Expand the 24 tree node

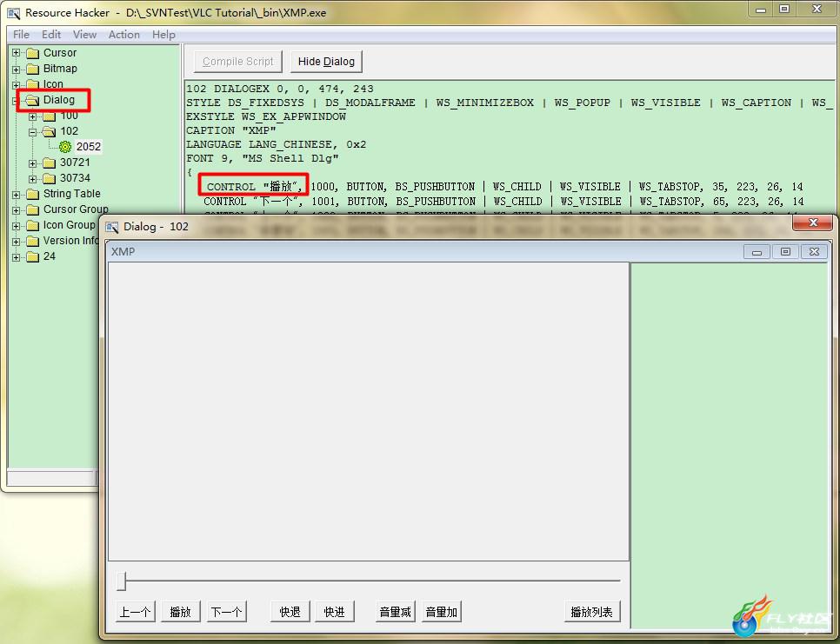[x=16, y=257]
